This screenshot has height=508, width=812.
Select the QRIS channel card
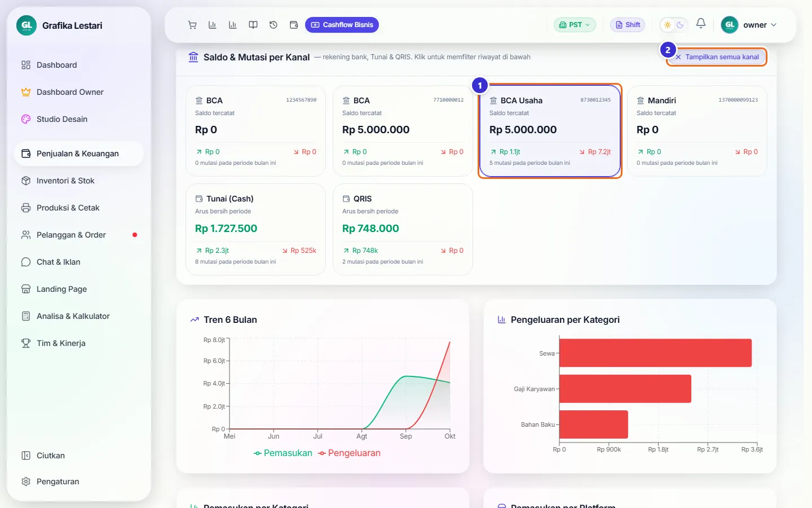403,229
